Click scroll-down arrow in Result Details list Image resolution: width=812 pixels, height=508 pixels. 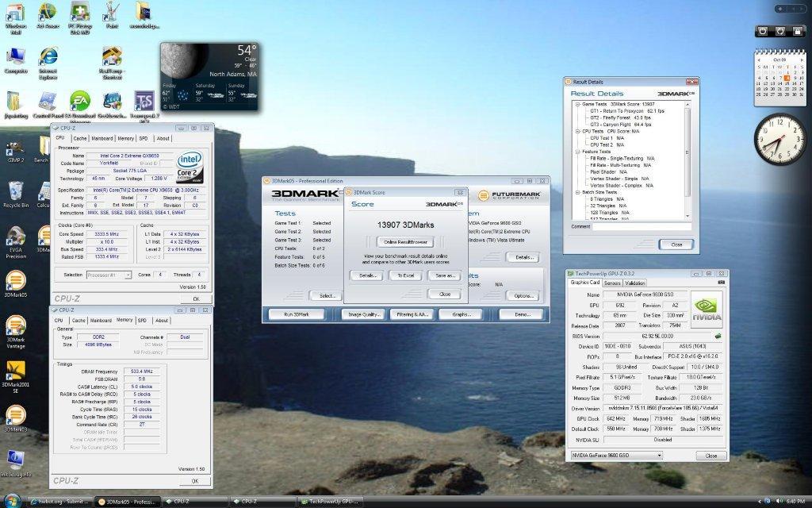(688, 216)
